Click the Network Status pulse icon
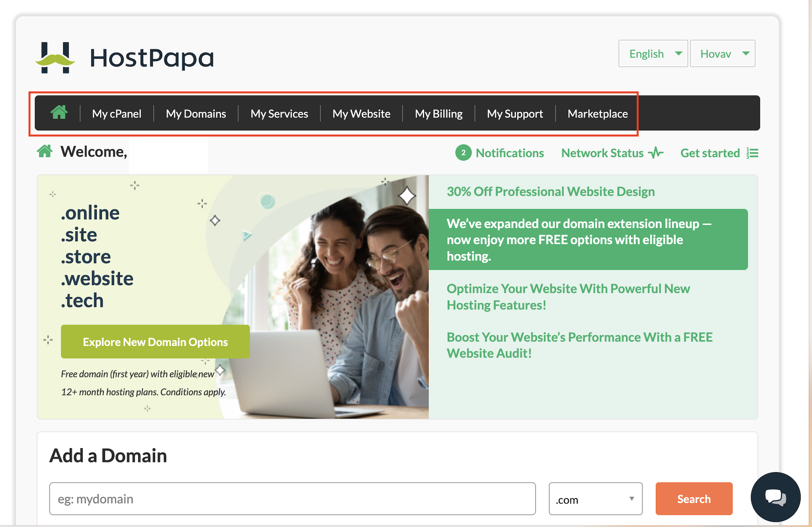The image size is (812, 527). coord(656,153)
